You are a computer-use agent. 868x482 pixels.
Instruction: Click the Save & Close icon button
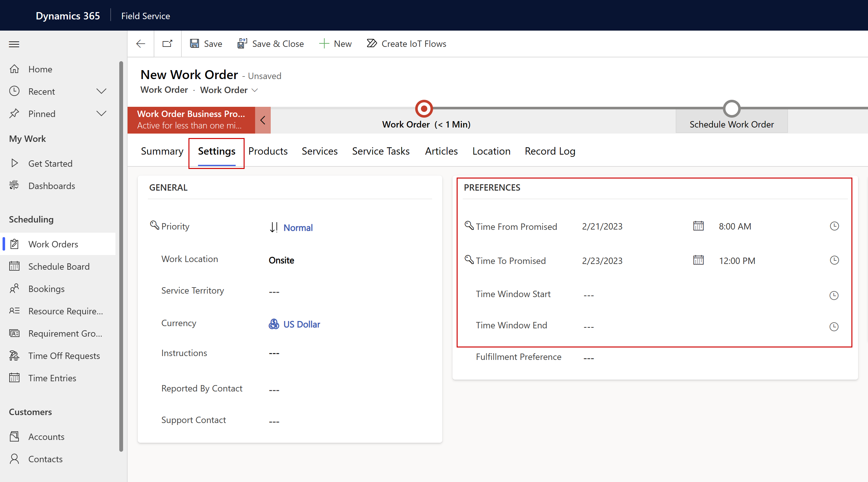coord(241,43)
